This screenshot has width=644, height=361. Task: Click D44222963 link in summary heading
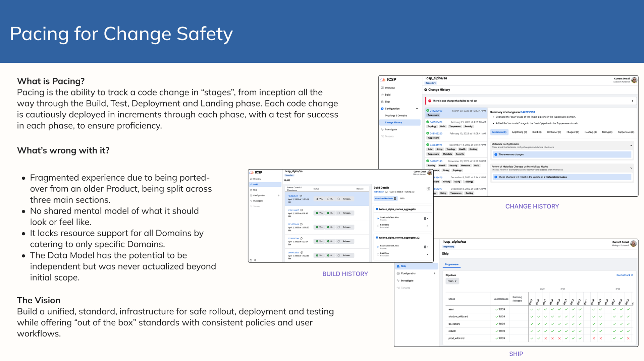tap(528, 112)
